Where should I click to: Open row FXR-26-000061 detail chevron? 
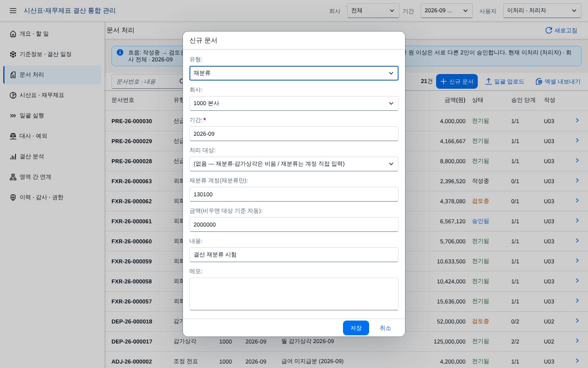tap(577, 220)
